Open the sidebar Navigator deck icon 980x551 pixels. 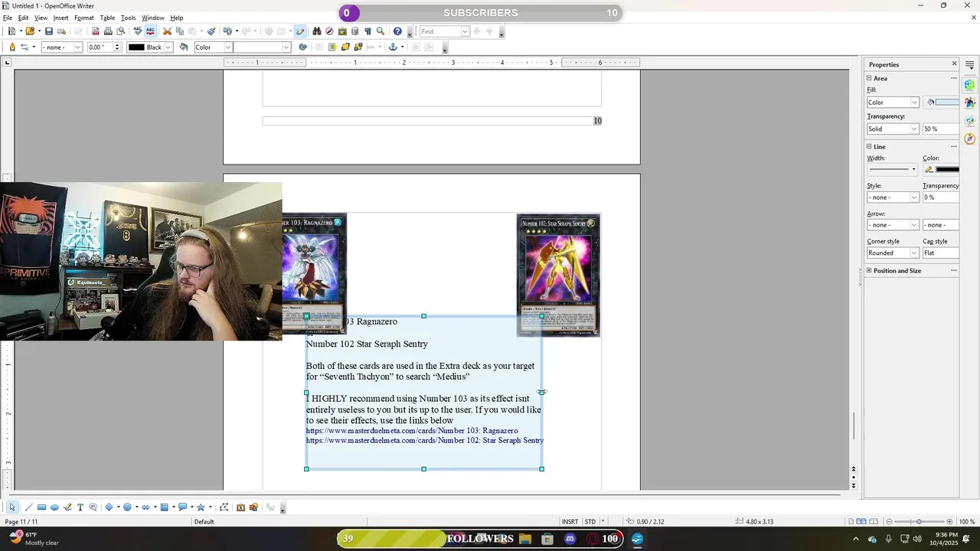(970, 139)
